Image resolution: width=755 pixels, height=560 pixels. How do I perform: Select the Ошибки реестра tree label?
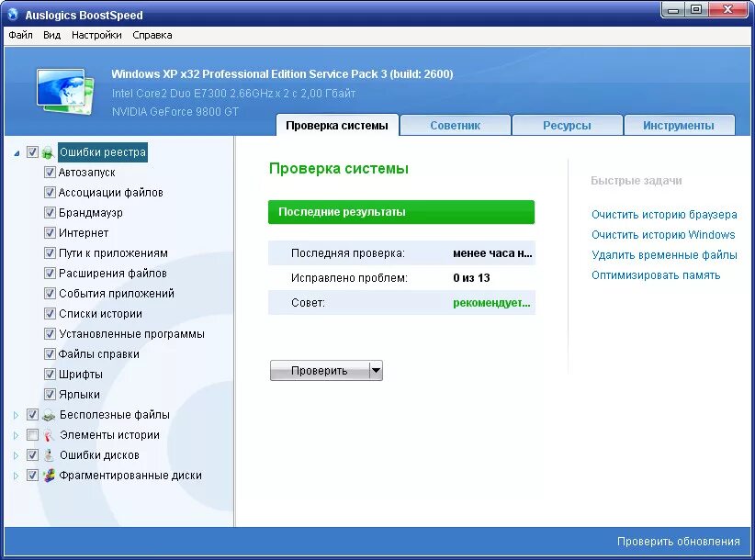(x=103, y=152)
